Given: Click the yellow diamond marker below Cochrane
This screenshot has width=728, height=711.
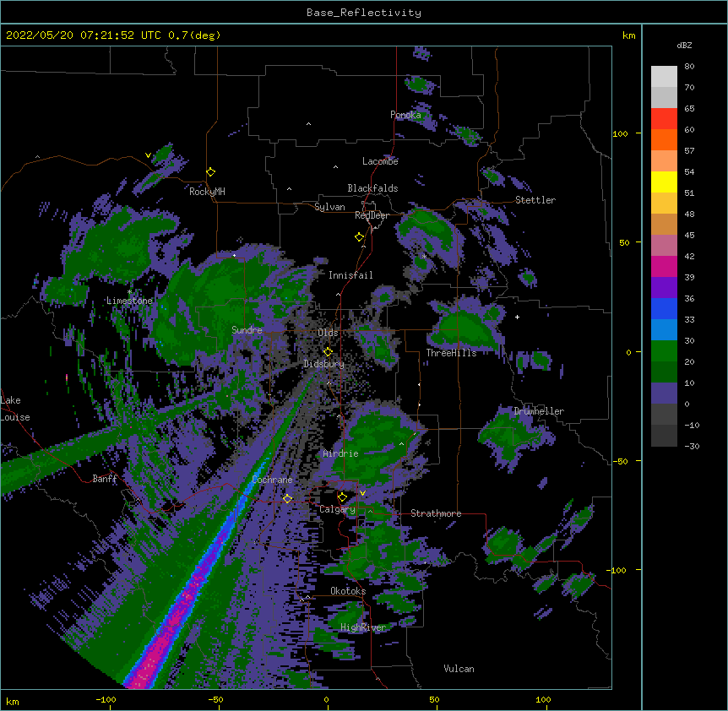Looking at the screenshot, I should [x=287, y=498].
